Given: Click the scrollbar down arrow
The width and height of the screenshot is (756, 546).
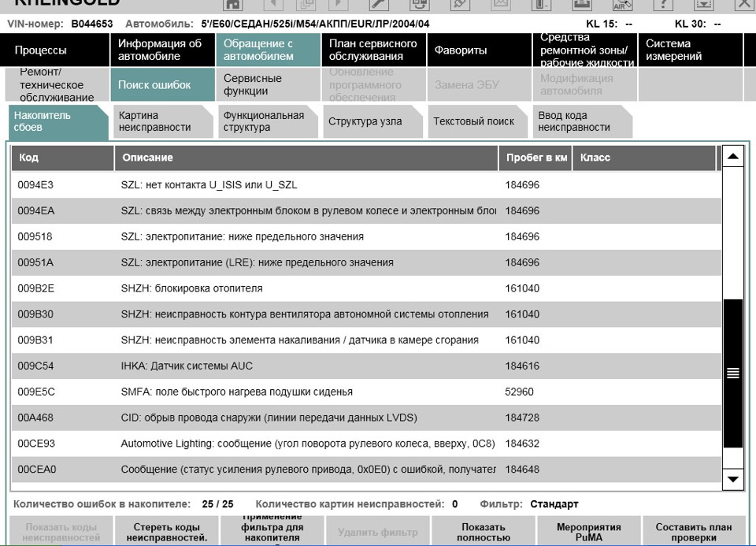Looking at the screenshot, I should pyautogui.click(x=733, y=479).
